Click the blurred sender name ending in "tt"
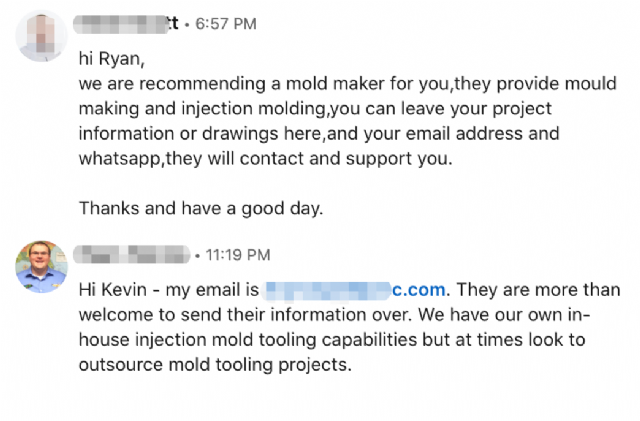The image size is (640, 421). pyautogui.click(x=126, y=24)
